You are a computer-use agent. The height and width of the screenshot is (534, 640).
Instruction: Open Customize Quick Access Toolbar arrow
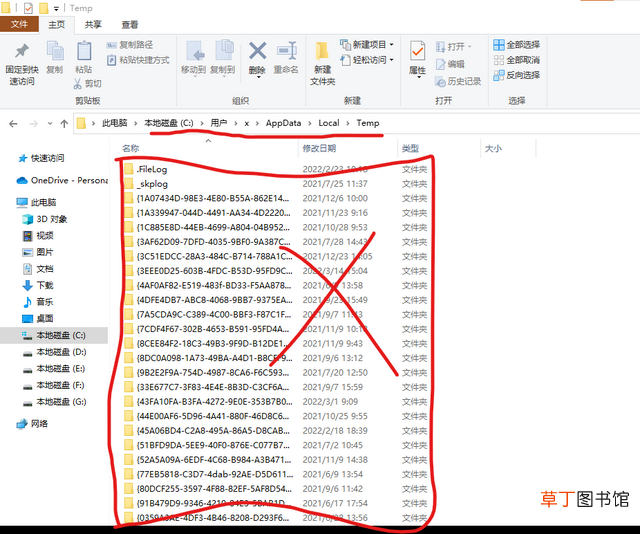(x=56, y=8)
